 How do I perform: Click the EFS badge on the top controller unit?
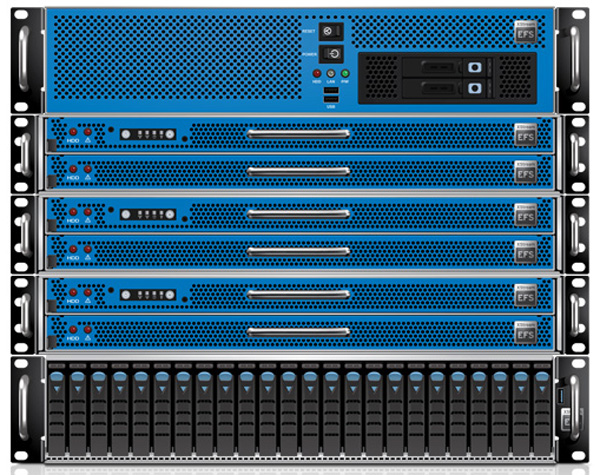pos(526,31)
